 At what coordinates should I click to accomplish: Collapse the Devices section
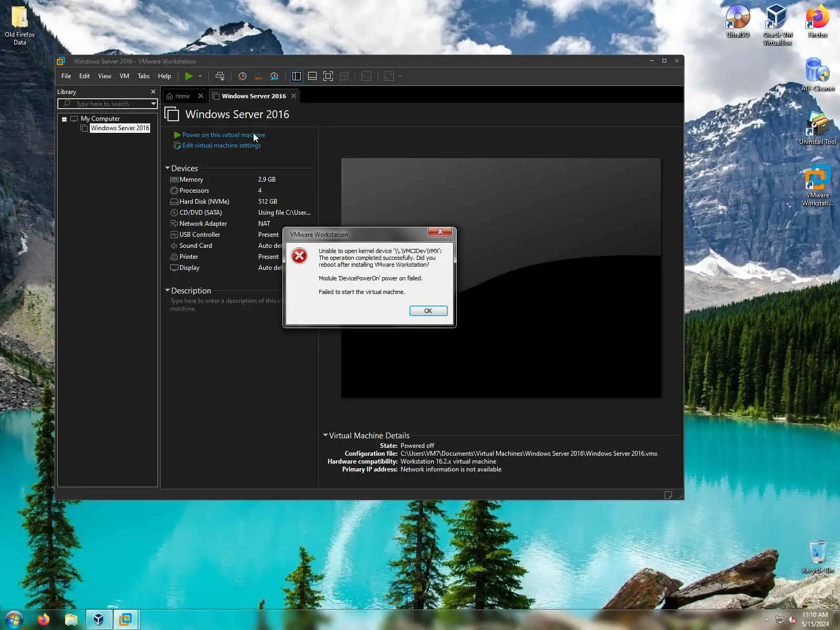click(167, 168)
